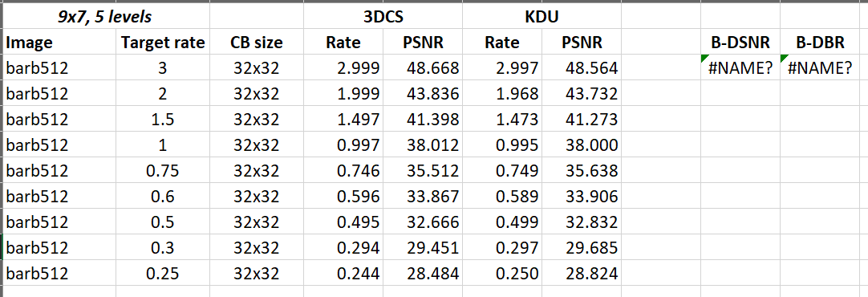
Task: Select the 'CB size' header cell
Action: click(257, 42)
